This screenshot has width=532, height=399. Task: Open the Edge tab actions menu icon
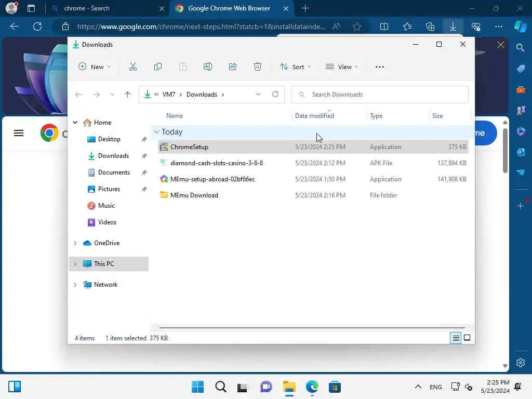coord(31,8)
